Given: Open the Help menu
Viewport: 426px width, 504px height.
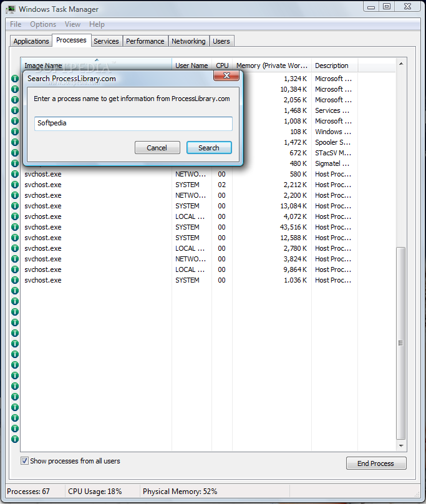Looking at the screenshot, I should pos(97,24).
